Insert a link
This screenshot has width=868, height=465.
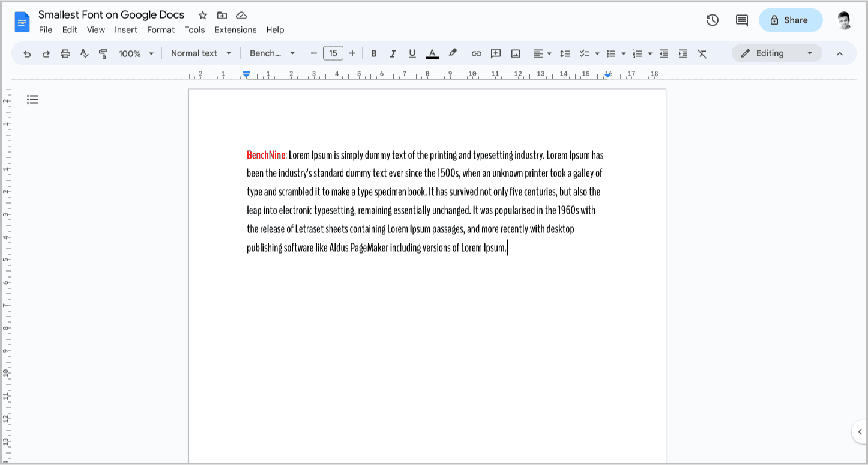click(477, 53)
